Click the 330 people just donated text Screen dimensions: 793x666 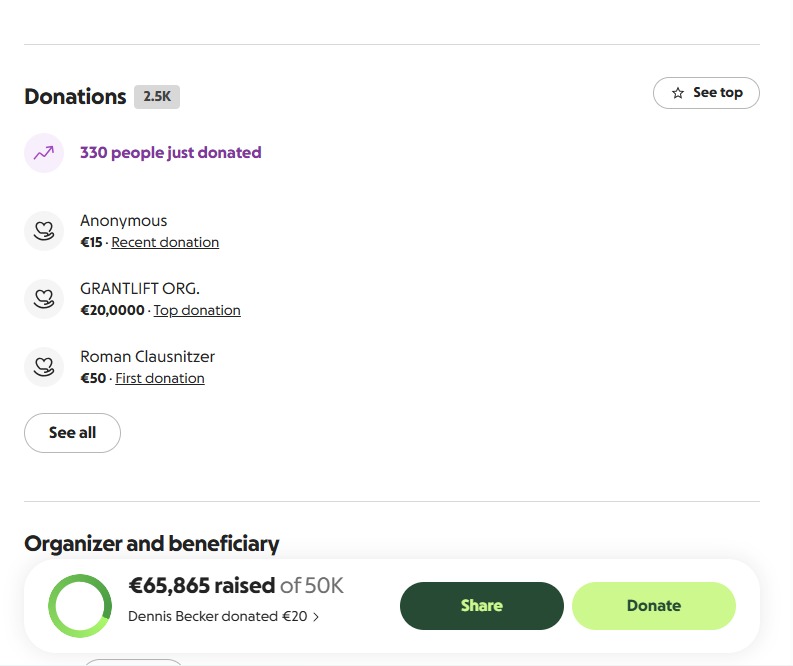(171, 153)
